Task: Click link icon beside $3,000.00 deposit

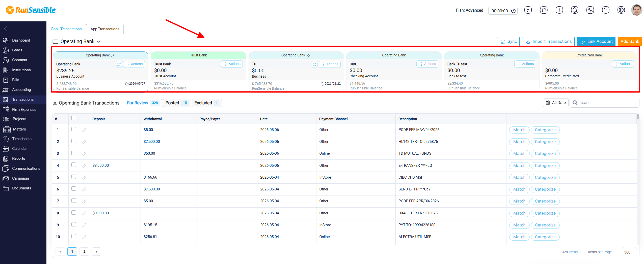Action: [x=84, y=166]
